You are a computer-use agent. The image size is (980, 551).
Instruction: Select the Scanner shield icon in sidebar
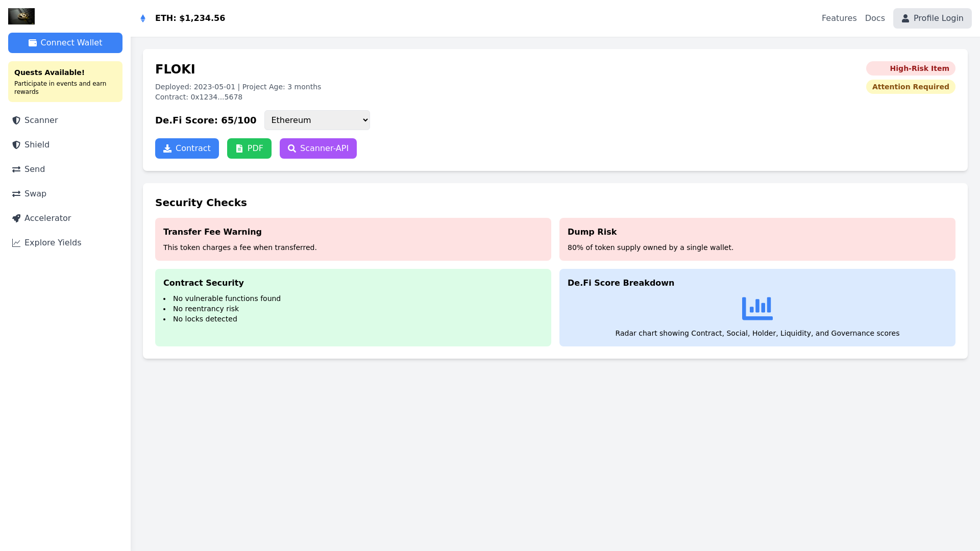pyautogui.click(x=16, y=120)
